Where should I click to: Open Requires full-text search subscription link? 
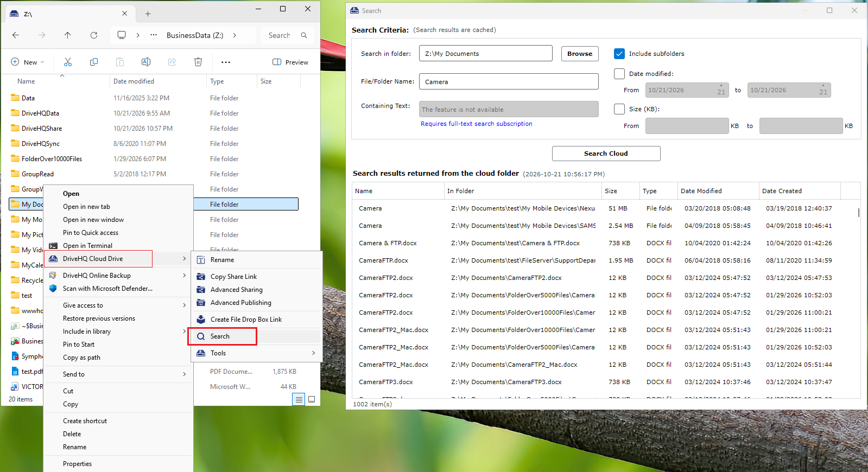point(477,124)
